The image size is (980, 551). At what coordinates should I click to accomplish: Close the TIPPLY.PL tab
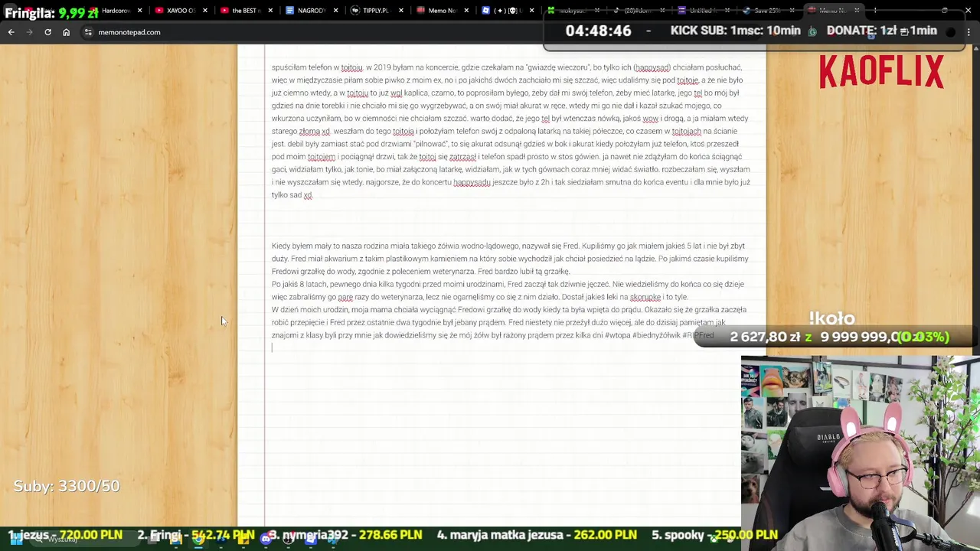pyautogui.click(x=400, y=11)
